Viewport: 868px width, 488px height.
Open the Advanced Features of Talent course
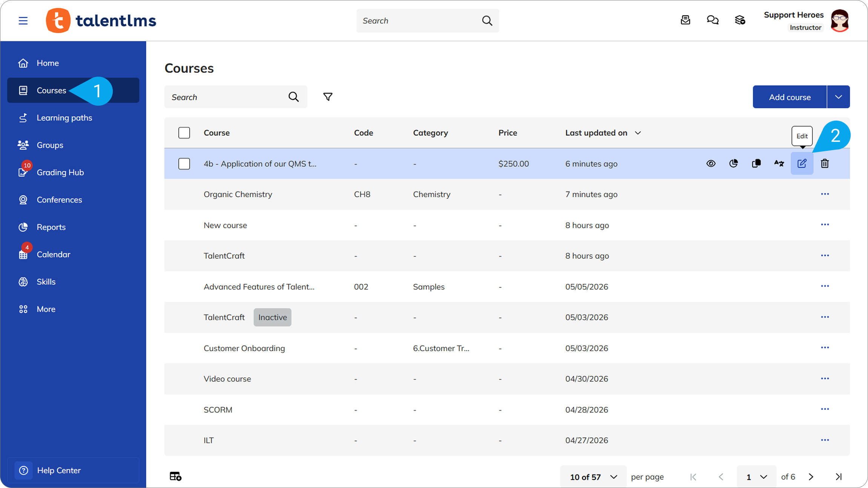point(259,287)
